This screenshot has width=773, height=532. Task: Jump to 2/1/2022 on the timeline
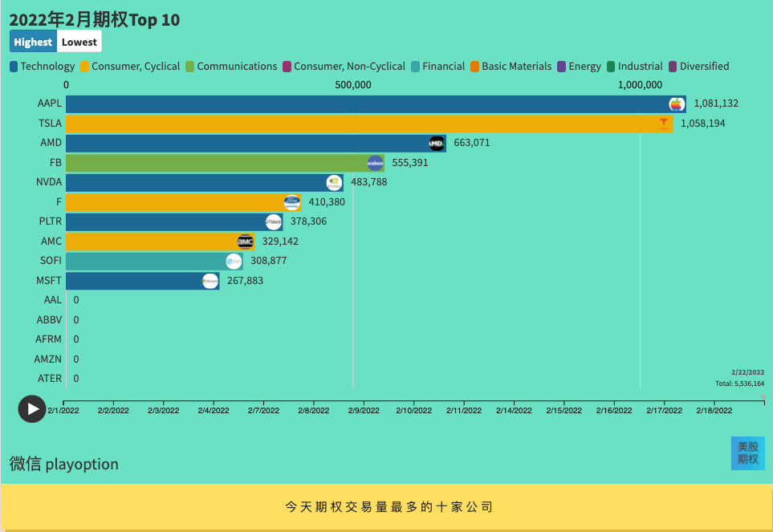(x=63, y=410)
